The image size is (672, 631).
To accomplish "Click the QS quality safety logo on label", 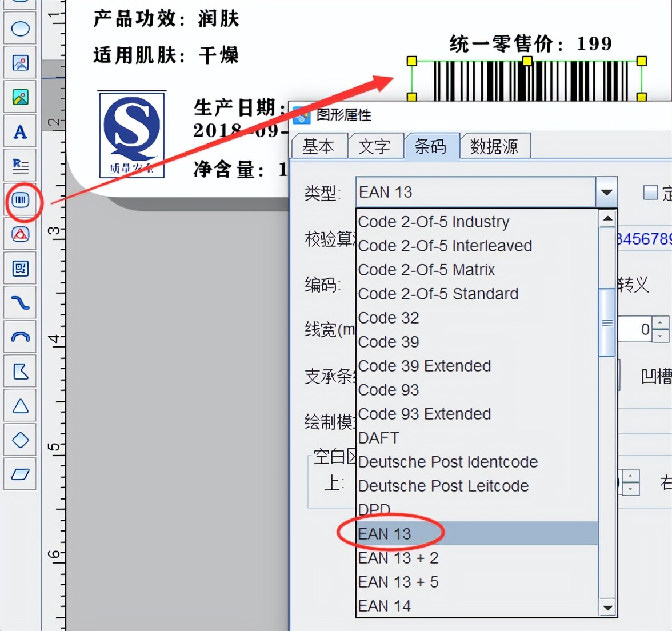I will click(131, 134).
